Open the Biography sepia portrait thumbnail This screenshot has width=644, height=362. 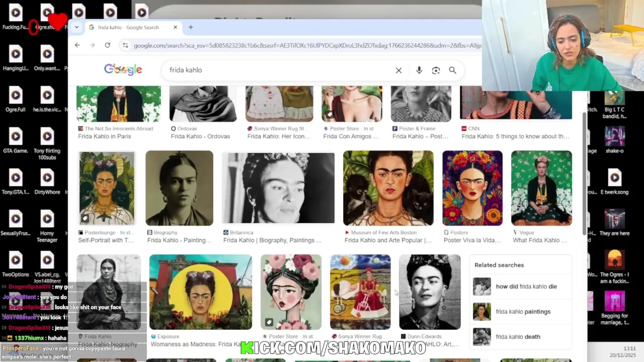click(x=179, y=188)
